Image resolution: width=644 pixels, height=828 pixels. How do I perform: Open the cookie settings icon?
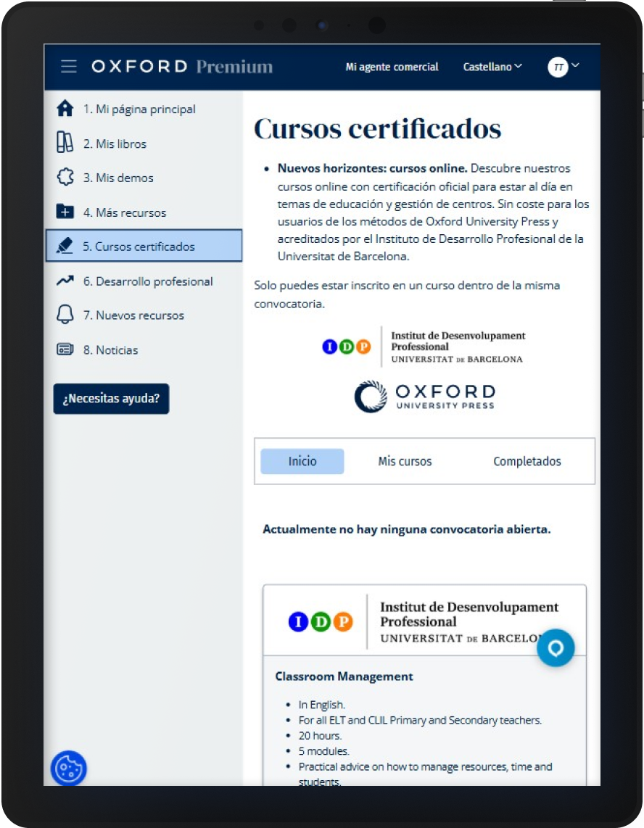pyautogui.click(x=69, y=769)
